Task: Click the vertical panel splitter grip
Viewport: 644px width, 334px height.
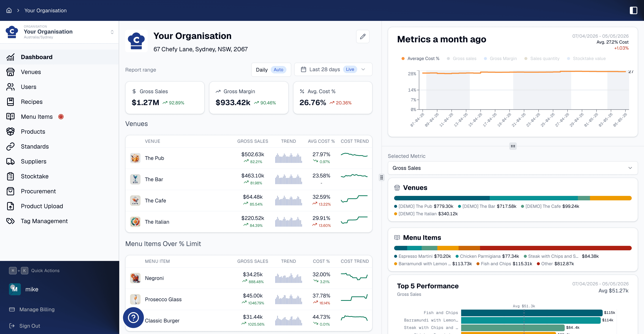Action: tap(381, 177)
